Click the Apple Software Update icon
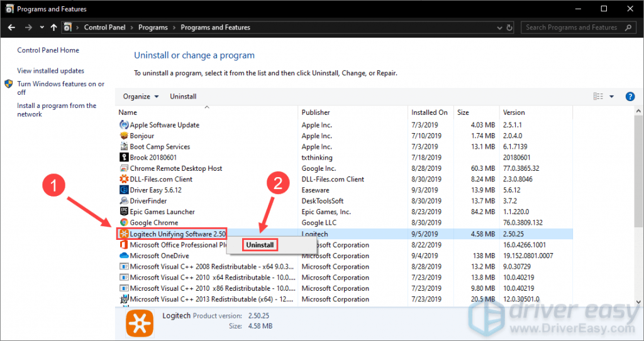Viewport: 644px width, 341px height. pyautogui.click(x=124, y=125)
